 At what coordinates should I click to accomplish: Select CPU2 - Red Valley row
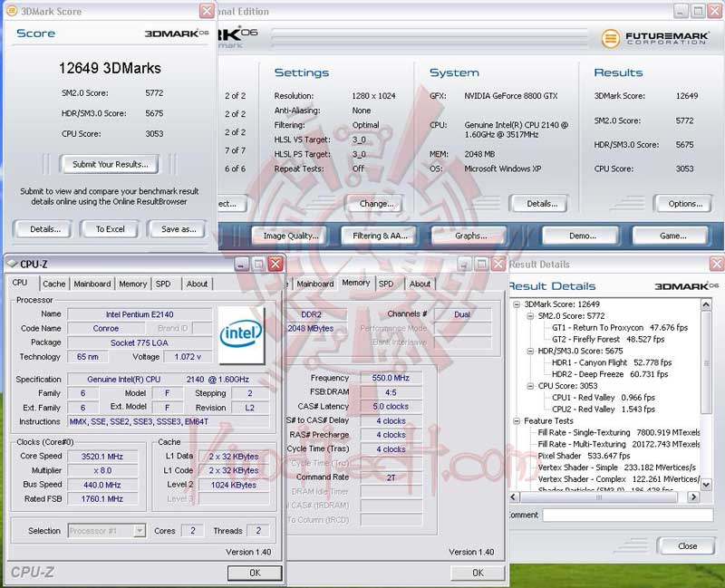click(604, 410)
